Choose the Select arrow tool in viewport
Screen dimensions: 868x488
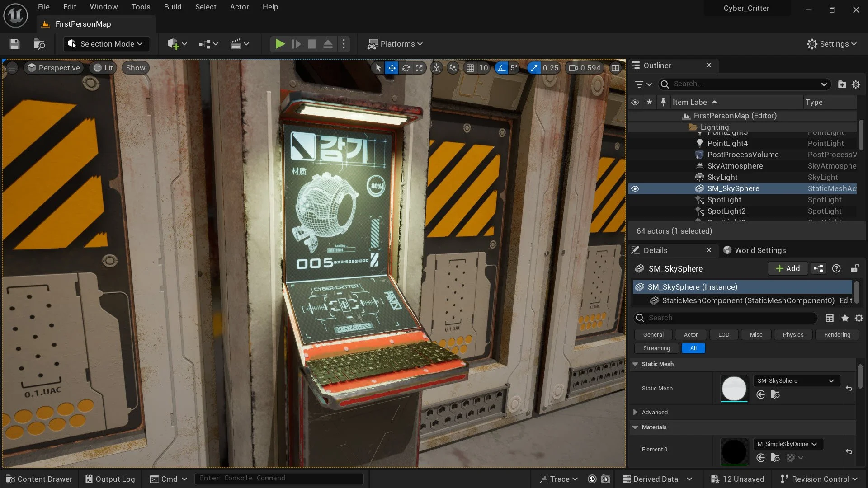coord(378,68)
